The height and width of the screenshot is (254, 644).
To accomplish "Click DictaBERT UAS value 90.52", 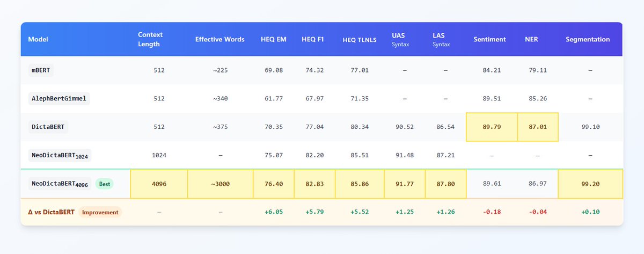I will 405,127.
